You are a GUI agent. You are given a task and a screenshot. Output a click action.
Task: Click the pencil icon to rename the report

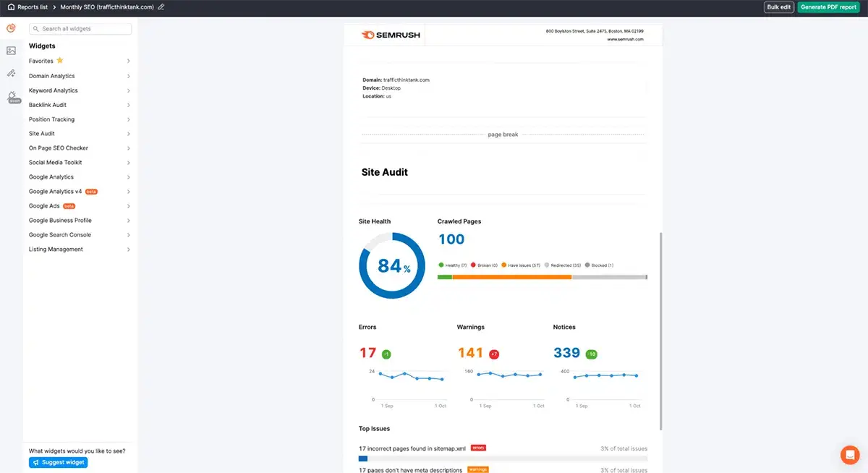tap(161, 7)
